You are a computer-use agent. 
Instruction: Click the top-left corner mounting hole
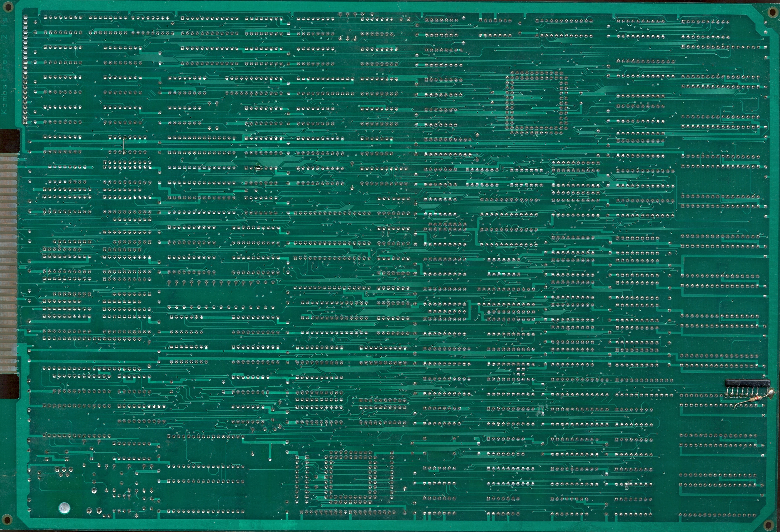8,7
